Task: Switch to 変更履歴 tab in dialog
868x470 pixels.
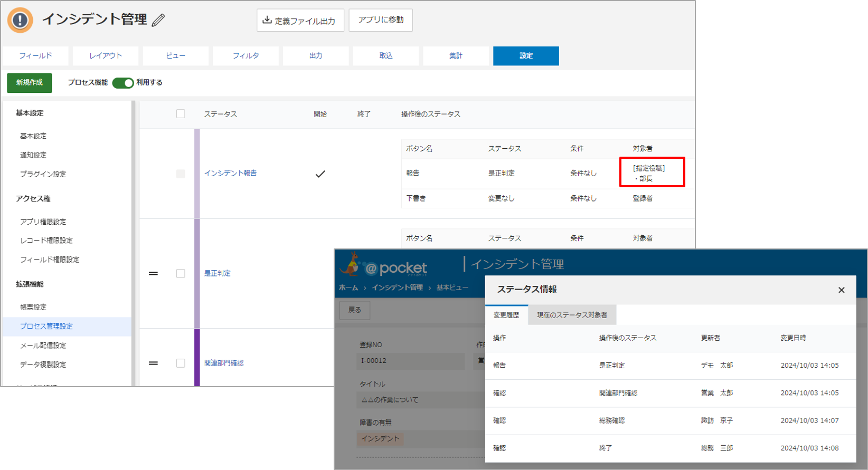Action: [506, 315]
